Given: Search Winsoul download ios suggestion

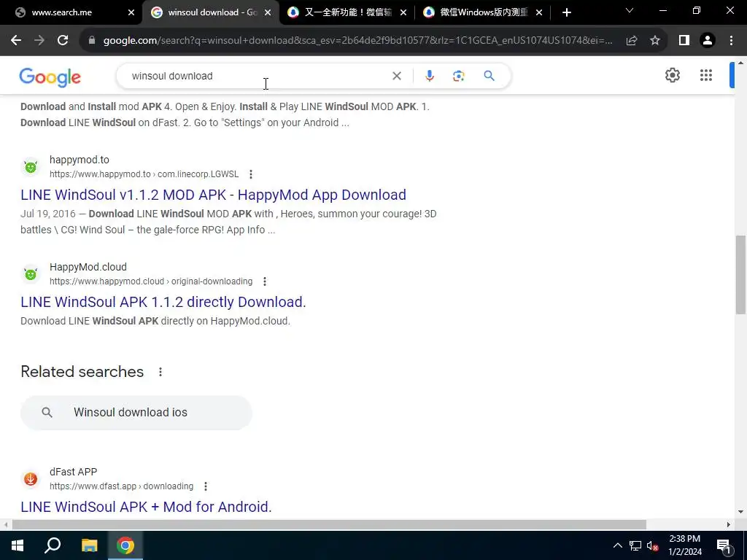Looking at the screenshot, I should [136, 413].
